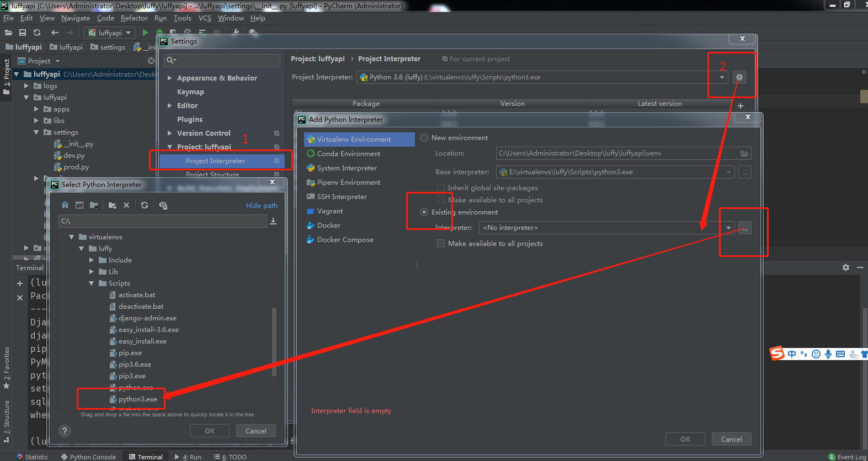
Task: Open the 6: TODO tool window tab
Action: click(x=230, y=457)
